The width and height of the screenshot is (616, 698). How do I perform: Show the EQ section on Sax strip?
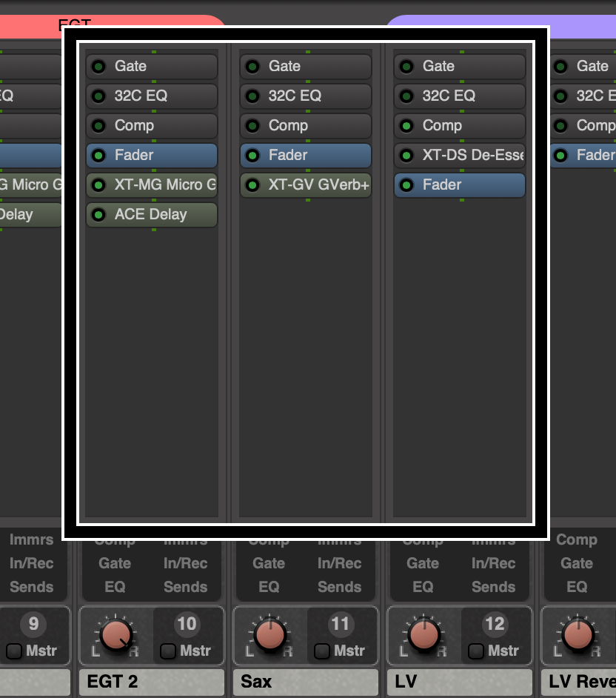[x=269, y=587]
